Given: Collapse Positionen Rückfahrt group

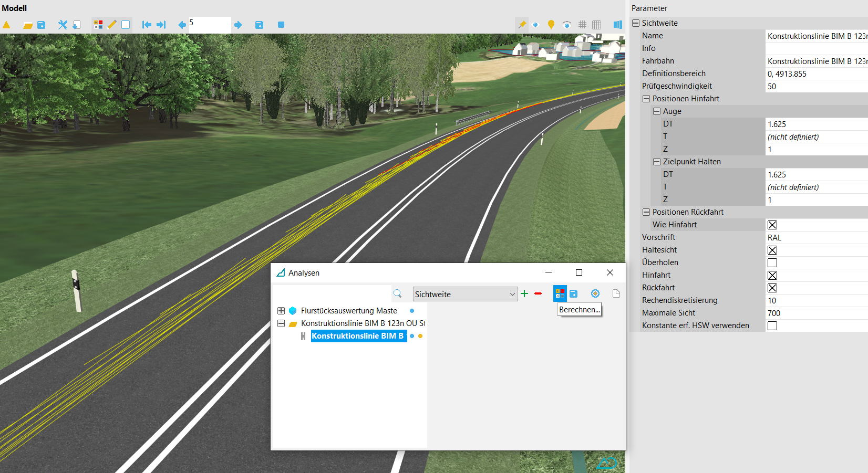Looking at the screenshot, I should pos(646,212).
